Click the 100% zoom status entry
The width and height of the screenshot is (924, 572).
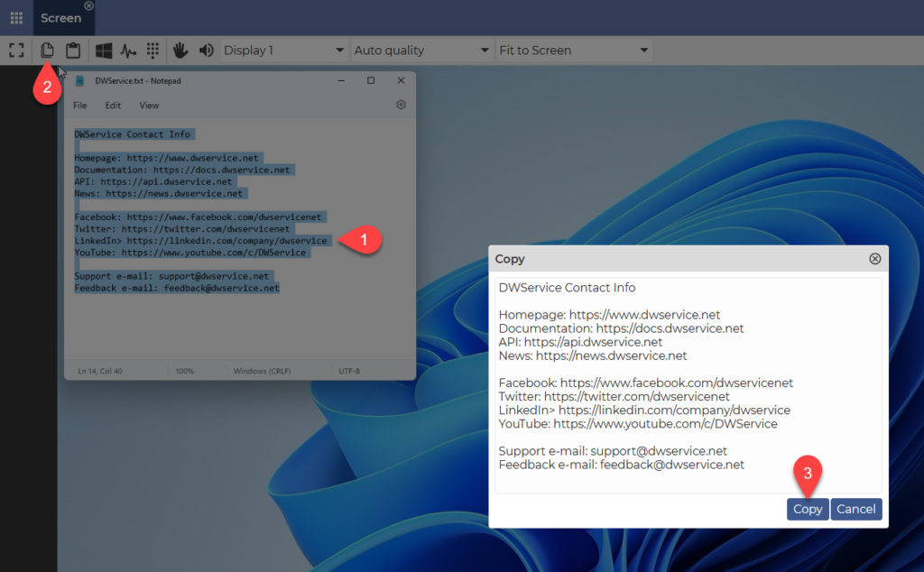tap(184, 371)
